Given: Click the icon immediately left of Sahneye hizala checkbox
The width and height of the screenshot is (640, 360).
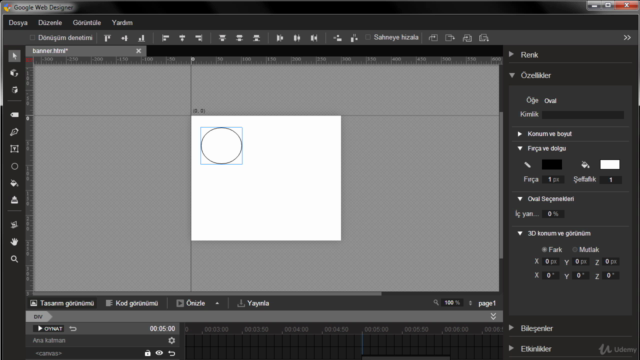Looking at the screenshot, I should (354, 38).
